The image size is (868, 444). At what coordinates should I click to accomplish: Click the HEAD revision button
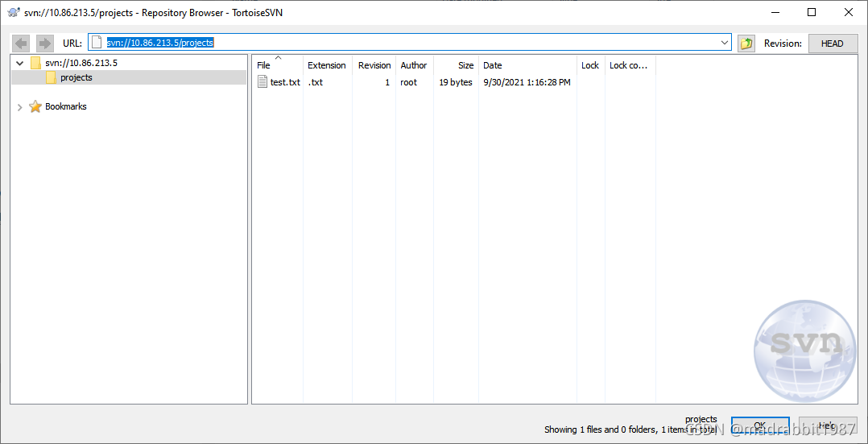tap(832, 44)
